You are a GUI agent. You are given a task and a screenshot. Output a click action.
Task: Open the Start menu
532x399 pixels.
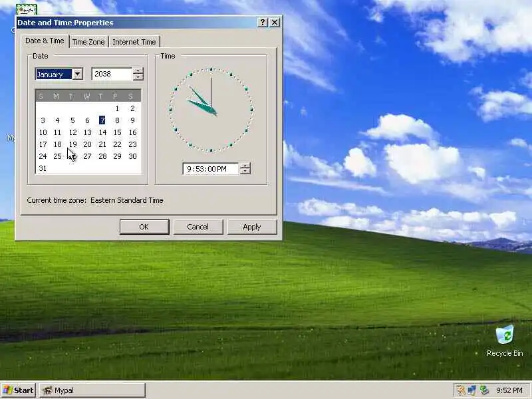pos(19,390)
